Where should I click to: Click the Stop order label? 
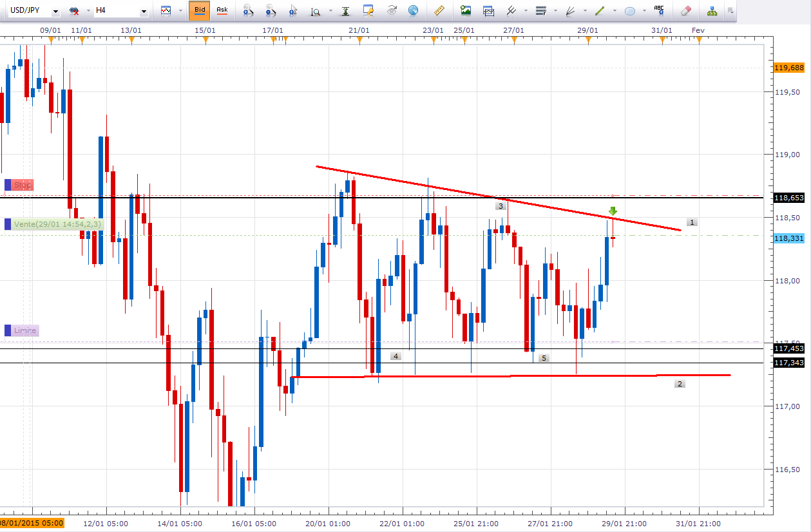click(19, 185)
